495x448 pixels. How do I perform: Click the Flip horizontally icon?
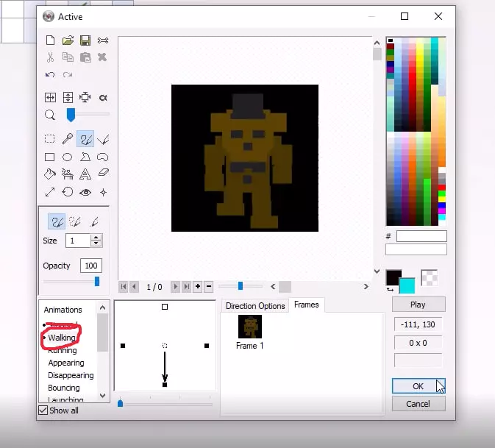(50, 97)
